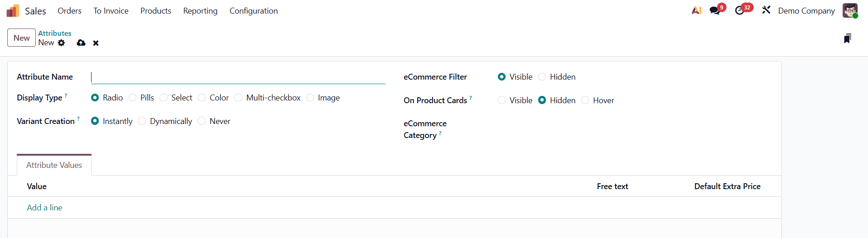Image resolution: width=868 pixels, height=238 pixels.
Task: Open Demo Company switcher
Action: coord(806,11)
